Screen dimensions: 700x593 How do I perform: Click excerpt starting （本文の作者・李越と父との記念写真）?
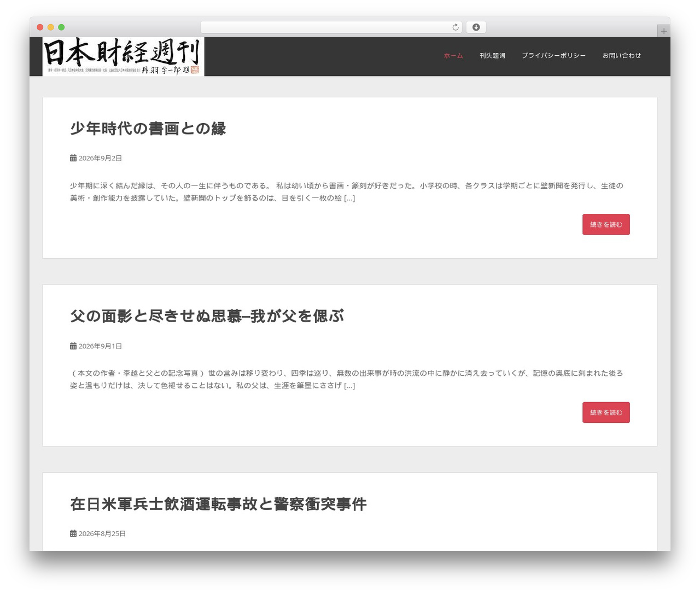coord(347,380)
